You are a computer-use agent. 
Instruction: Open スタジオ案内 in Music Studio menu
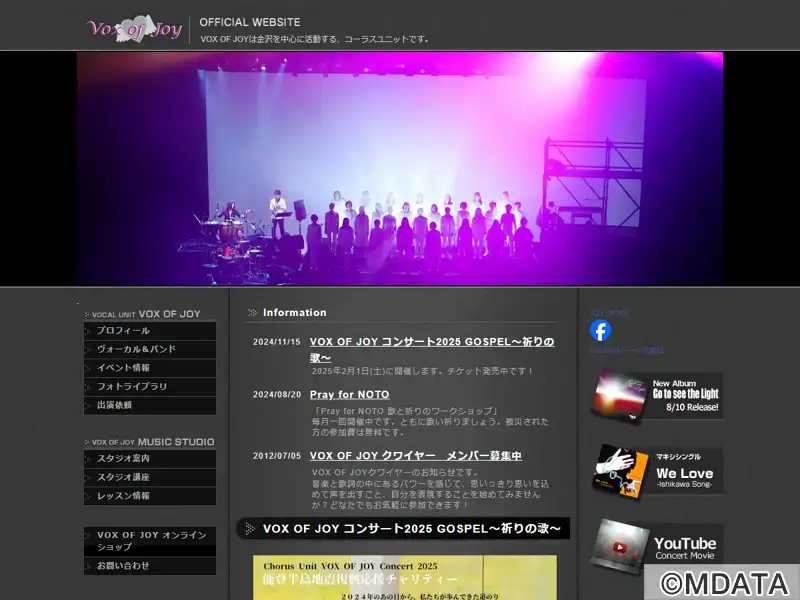(150, 459)
